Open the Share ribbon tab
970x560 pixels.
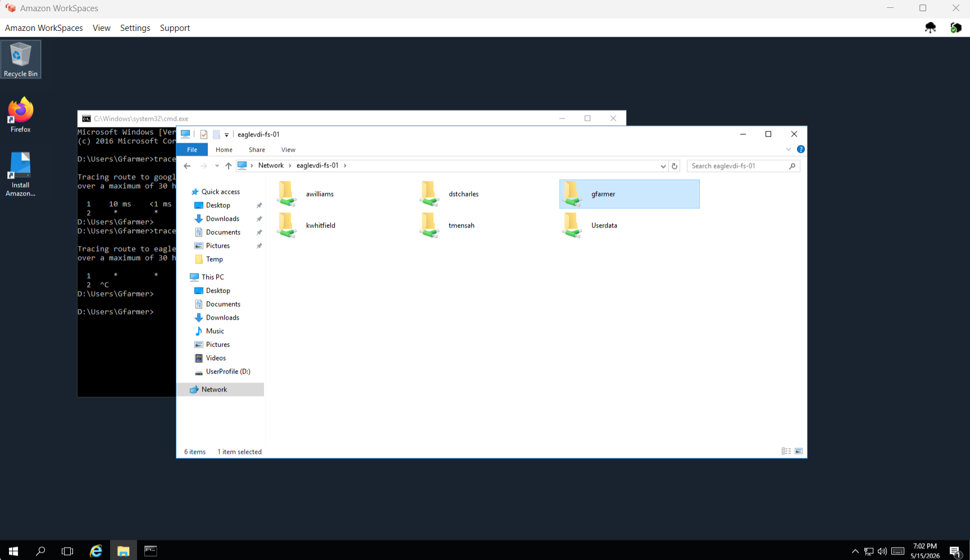click(257, 149)
